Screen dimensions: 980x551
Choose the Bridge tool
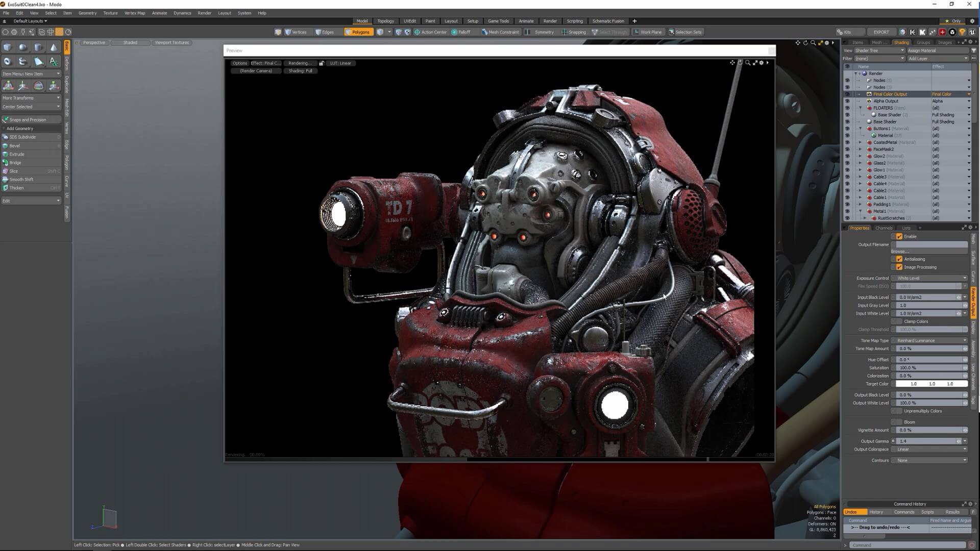tap(31, 162)
